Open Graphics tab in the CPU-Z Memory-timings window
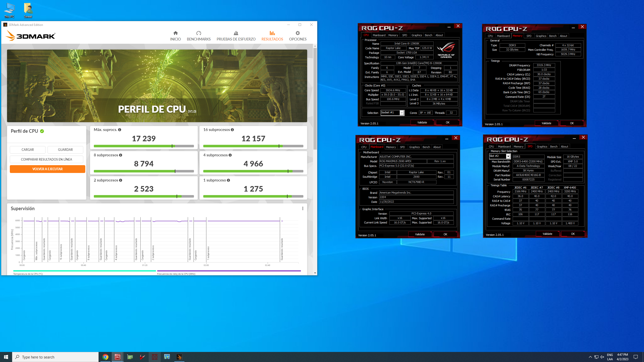 (x=541, y=36)
